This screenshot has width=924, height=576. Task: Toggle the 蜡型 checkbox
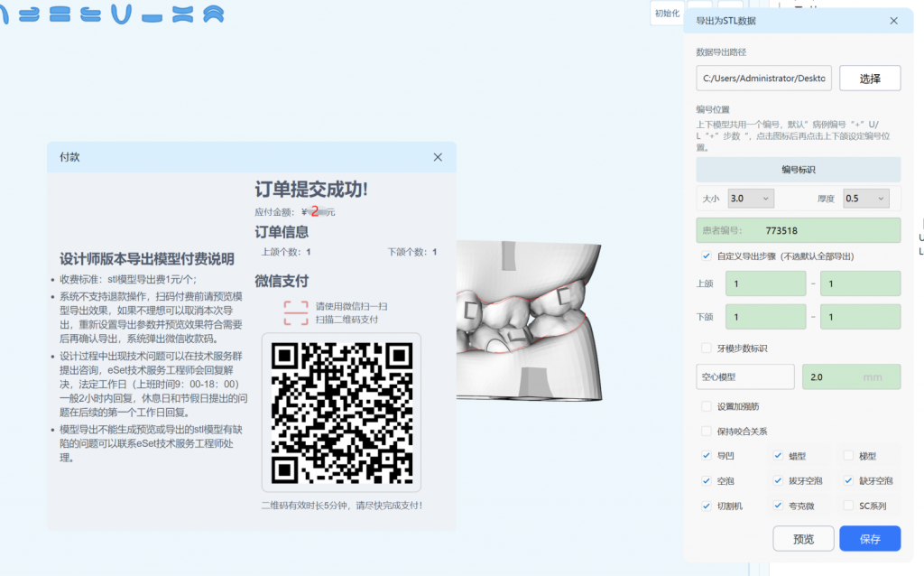click(x=778, y=456)
